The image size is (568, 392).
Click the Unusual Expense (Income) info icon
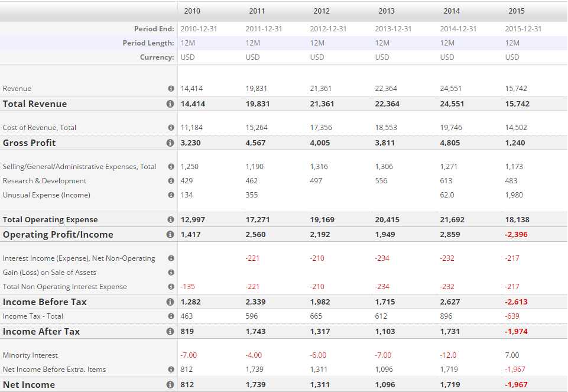pyautogui.click(x=171, y=195)
